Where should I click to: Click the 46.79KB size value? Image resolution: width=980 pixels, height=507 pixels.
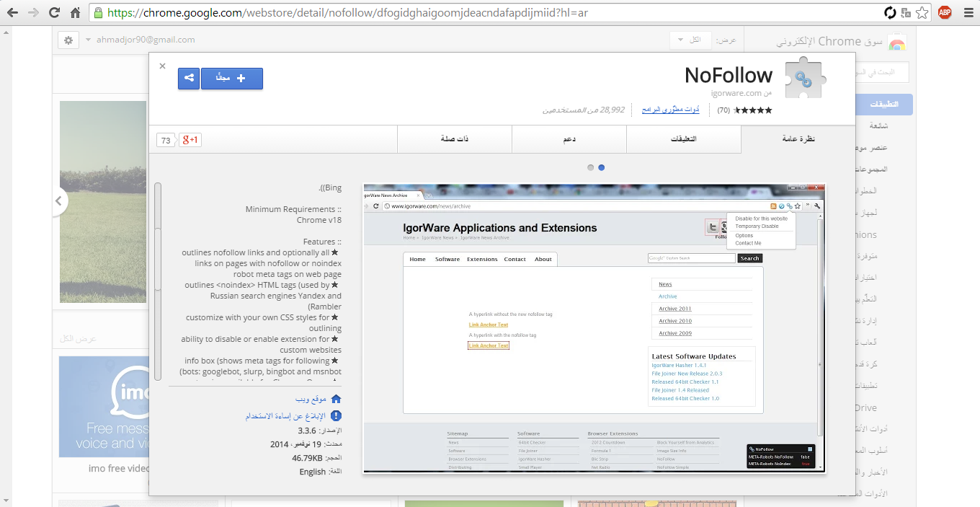pyautogui.click(x=307, y=458)
